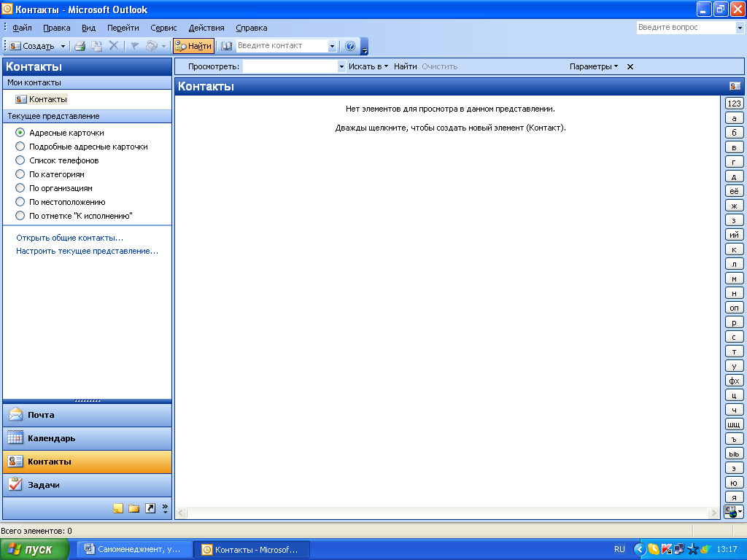Click the пуск Start button
747x560 pixels.
point(35,549)
